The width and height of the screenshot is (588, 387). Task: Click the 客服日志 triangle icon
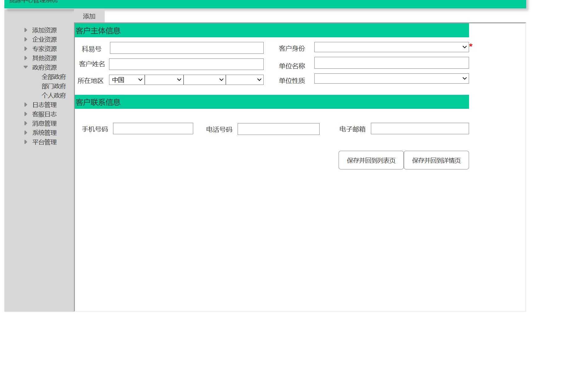[x=26, y=114]
